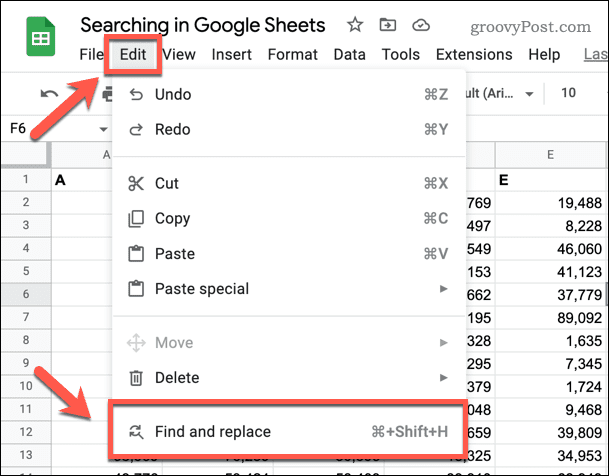Click the move to folder icon
The width and height of the screenshot is (609, 476).
coord(389,24)
